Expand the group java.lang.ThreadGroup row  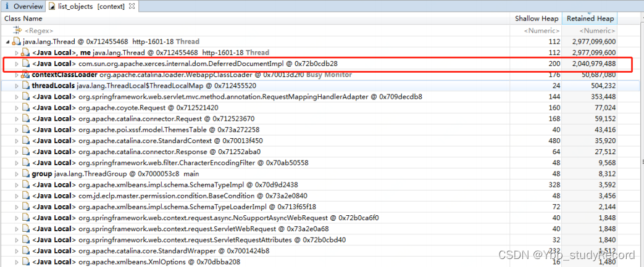pos(17,173)
